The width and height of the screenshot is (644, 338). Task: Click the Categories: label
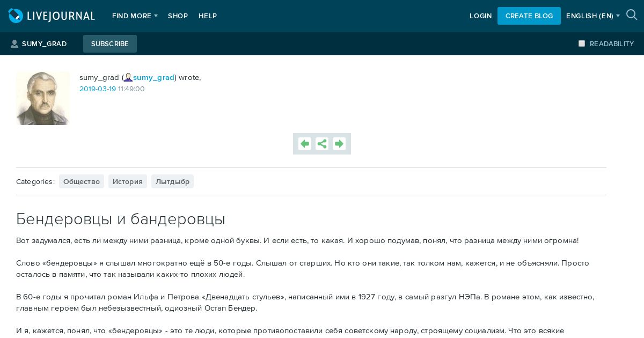[35, 181]
